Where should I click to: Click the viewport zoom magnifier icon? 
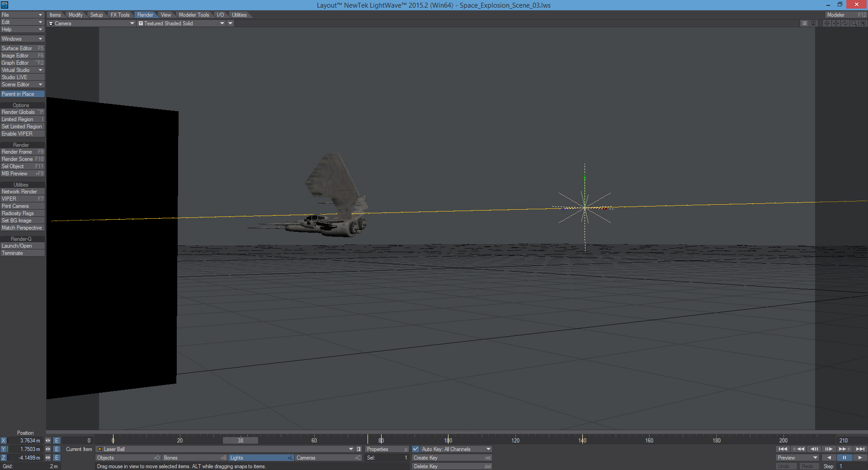854,23
